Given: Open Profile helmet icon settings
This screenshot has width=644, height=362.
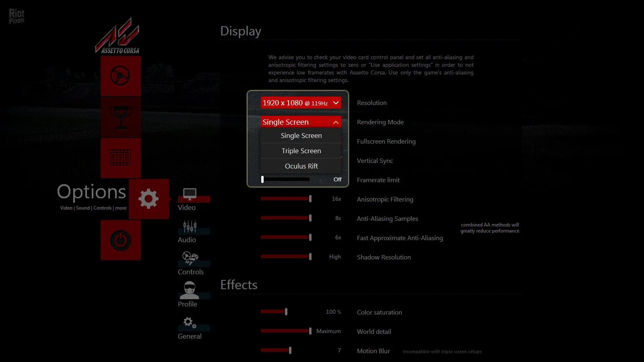Looking at the screenshot, I should click(189, 290).
